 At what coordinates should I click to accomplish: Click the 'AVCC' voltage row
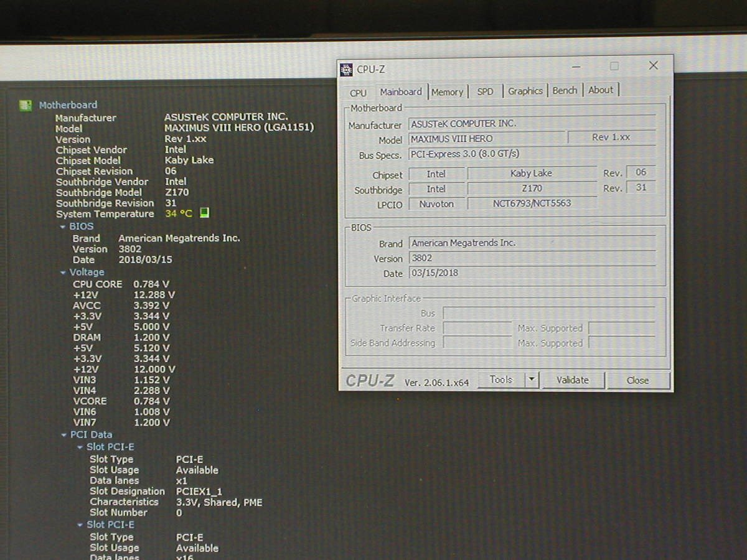pos(121,306)
